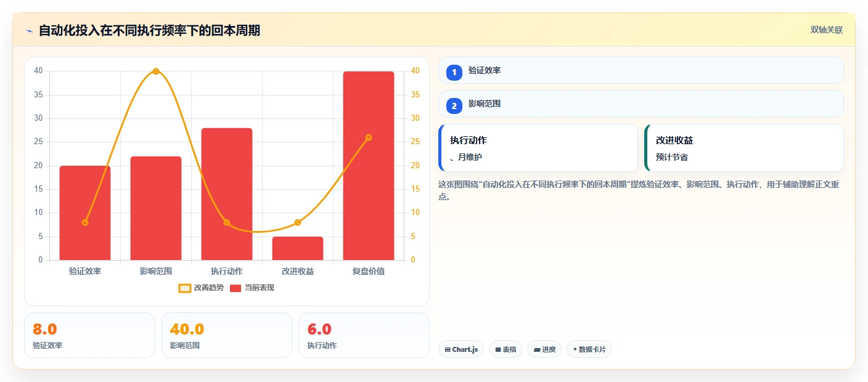Click the tall 复盘价值 red bar
Screen dimensions: 868x382
coord(369,166)
